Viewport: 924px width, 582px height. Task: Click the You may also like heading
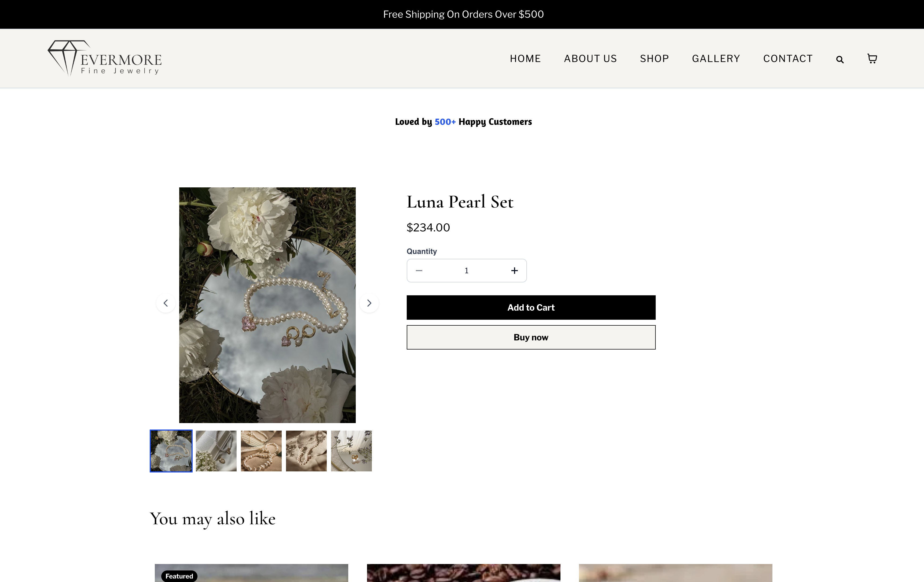pyautogui.click(x=212, y=519)
